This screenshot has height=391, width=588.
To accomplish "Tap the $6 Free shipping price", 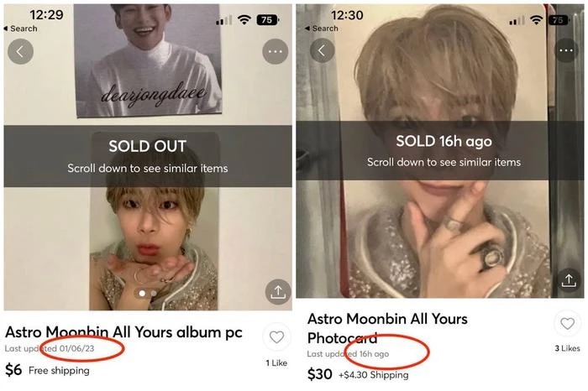I will [47, 370].
